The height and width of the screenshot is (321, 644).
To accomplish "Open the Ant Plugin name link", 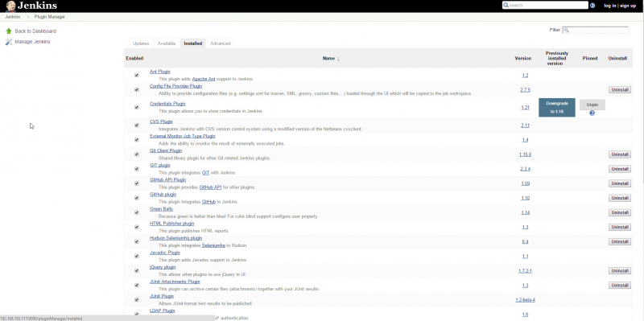I will point(159,72).
